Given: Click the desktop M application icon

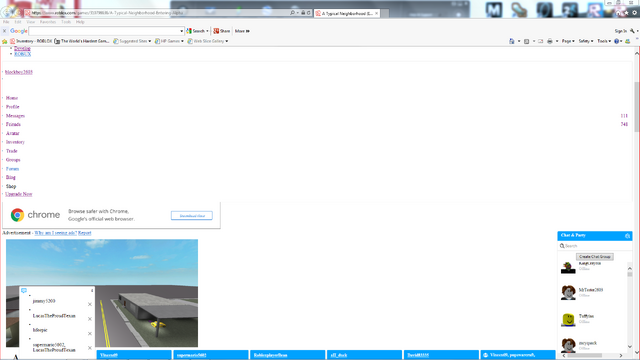Looking at the screenshot, I should point(494,9).
